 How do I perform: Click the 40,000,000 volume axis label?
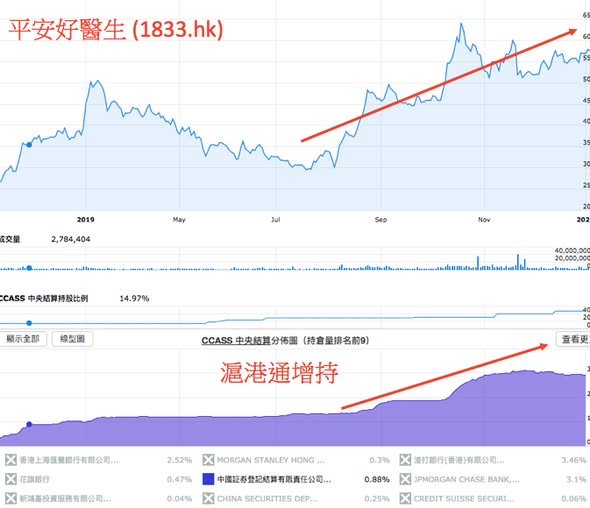pyautogui.click(x=572, y=250)
